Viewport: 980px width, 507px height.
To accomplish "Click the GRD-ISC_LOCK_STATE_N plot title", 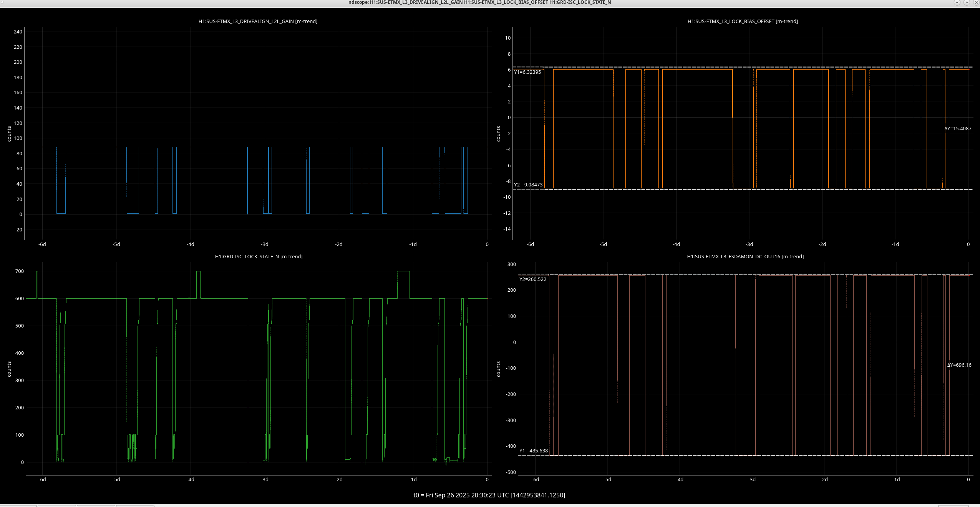I will (259, 257).
